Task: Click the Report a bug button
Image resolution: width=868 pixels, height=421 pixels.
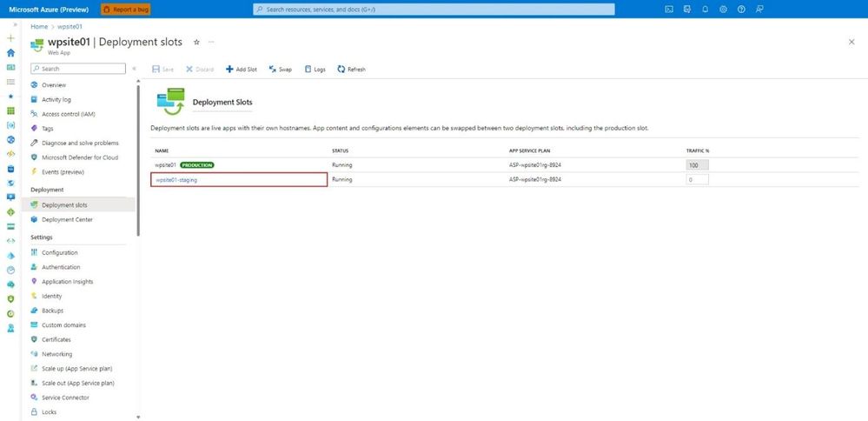Action: point(126,10)
